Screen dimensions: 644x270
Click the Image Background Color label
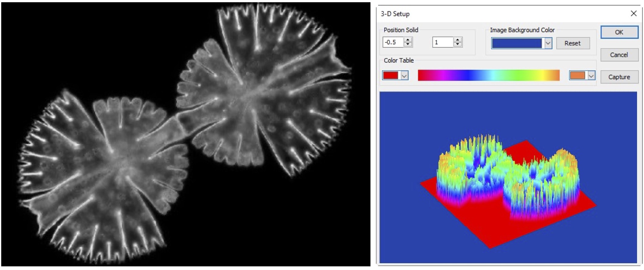522,30
